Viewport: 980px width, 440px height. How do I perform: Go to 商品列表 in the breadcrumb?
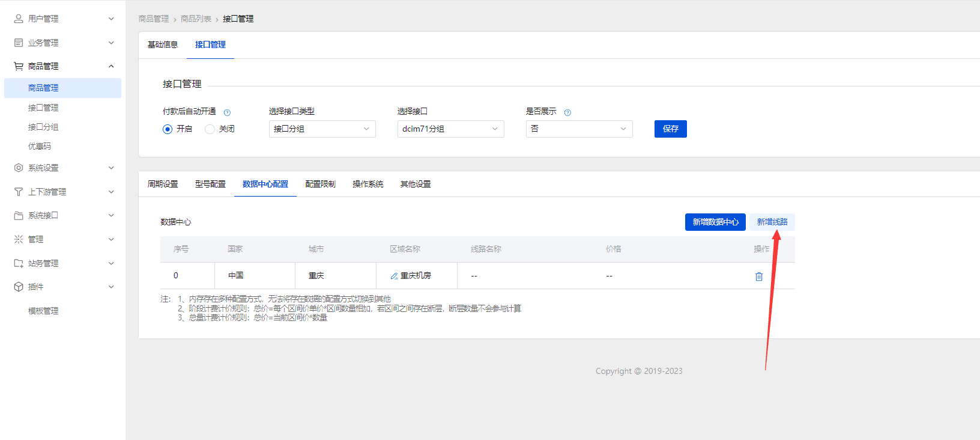tap(196, 19)
